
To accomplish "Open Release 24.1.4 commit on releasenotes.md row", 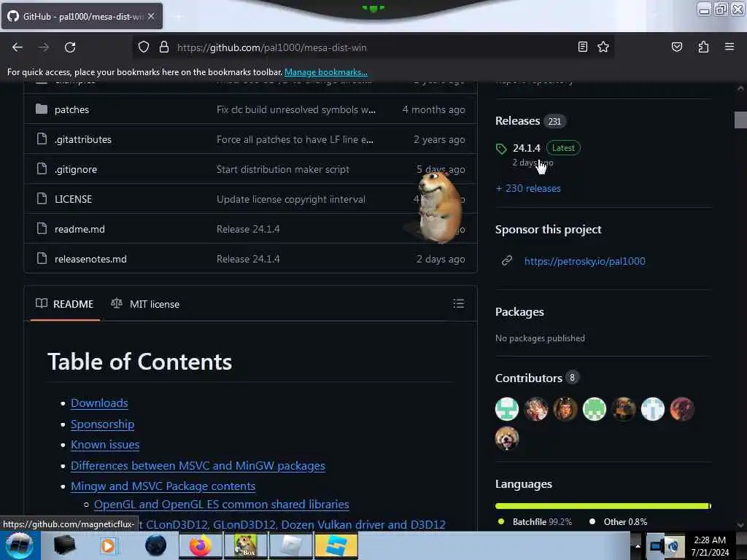I will click(x=248, y=259).
